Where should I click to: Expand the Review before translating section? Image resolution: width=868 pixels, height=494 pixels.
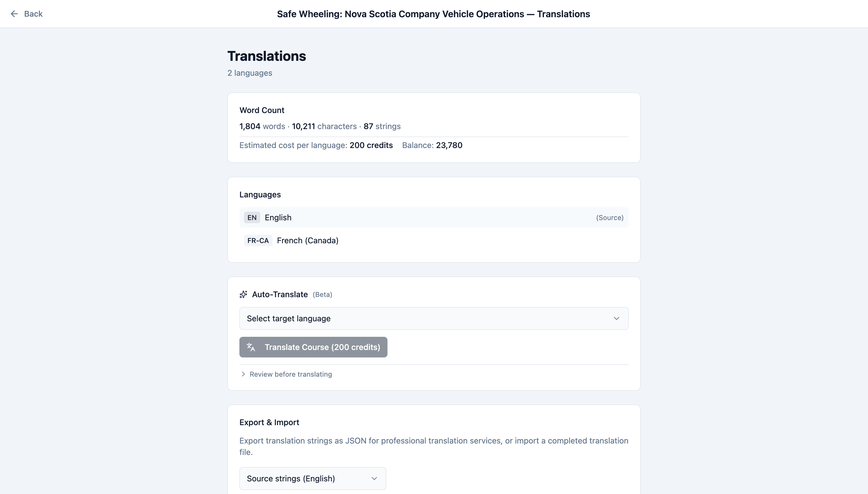pyautogui.click(x=290, y=374)
